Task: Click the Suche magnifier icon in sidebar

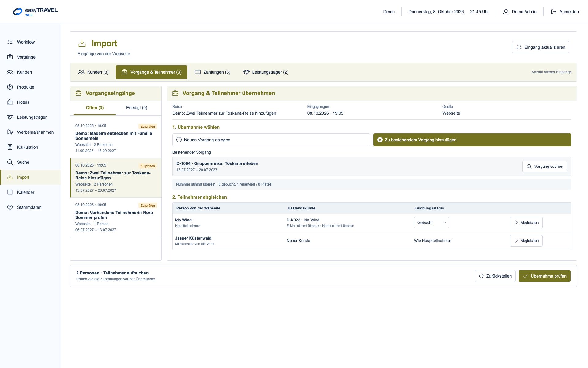Action: (x=10, y=162)
